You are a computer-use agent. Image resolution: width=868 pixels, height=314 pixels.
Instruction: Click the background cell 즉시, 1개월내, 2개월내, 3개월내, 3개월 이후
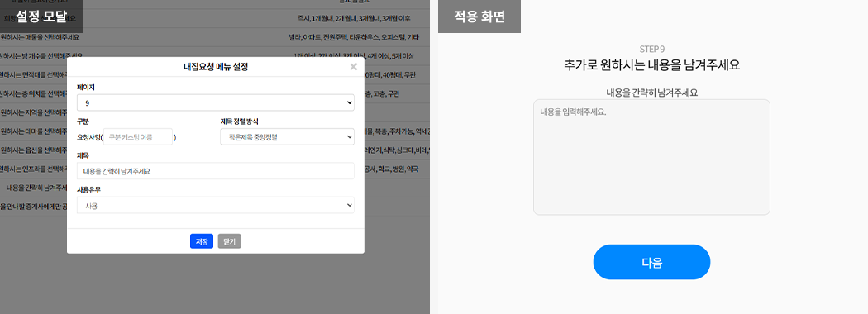tap(354, 19)
